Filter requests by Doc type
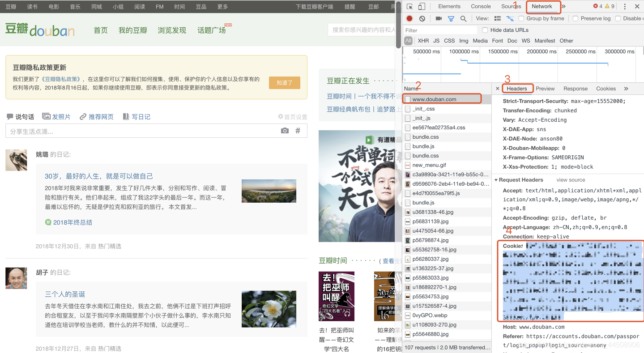The image size is (644, 353). (512, 41)
